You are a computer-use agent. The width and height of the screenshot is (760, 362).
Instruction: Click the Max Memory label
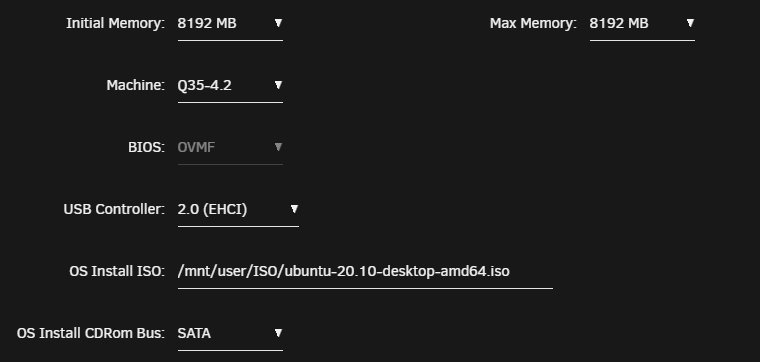click(x=533, y=23)
